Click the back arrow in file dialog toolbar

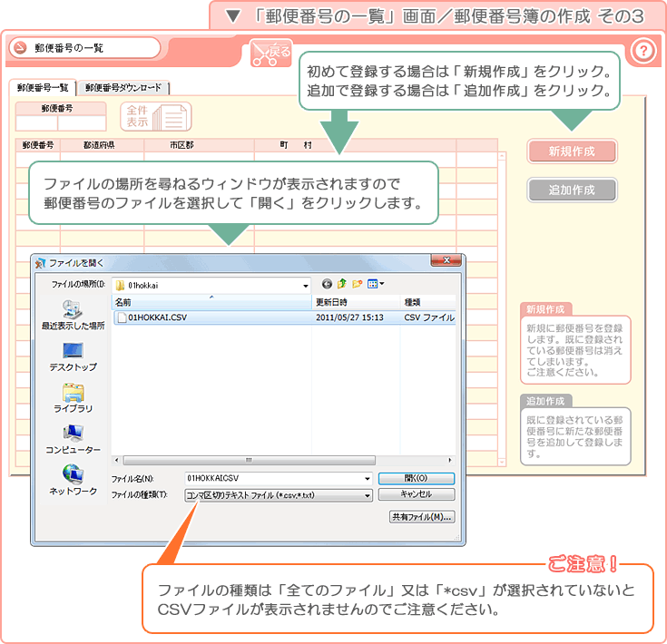tap(327, 284)
